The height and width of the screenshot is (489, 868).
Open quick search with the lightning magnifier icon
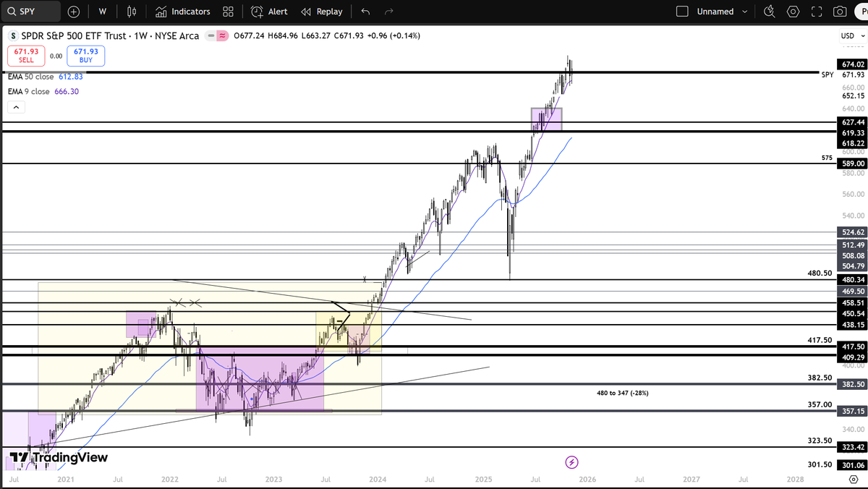pyautogui.click(x=769, y=12)
